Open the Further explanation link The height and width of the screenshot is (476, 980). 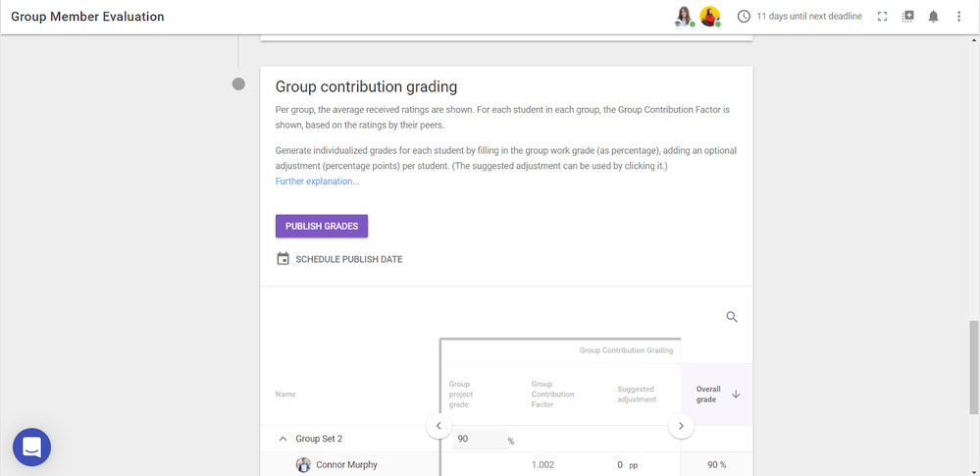[x=317, y=181]
